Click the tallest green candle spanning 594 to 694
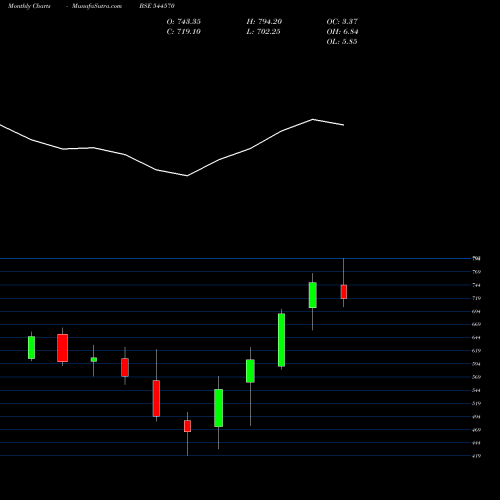Image resolution: width=500 pixels, height=500 pixels. (281, 340)
